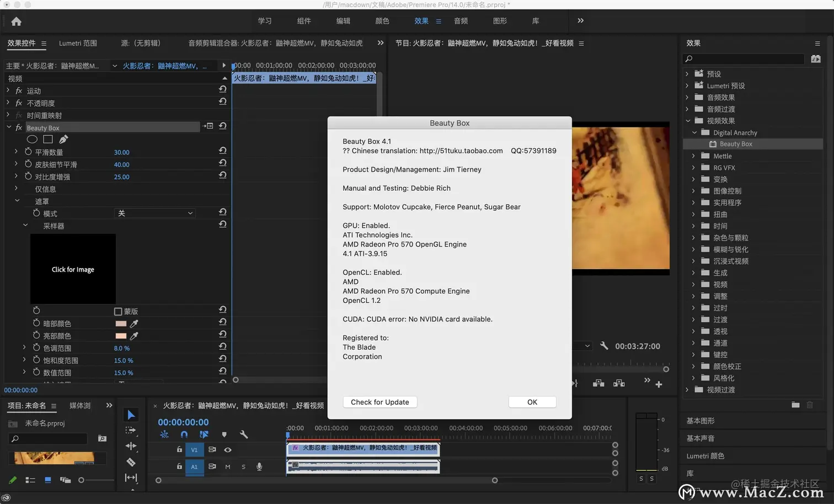This screenshot has height=504, width=834.
Task: Collapse the Beauty Box effect
Action: tap(9, 127)
